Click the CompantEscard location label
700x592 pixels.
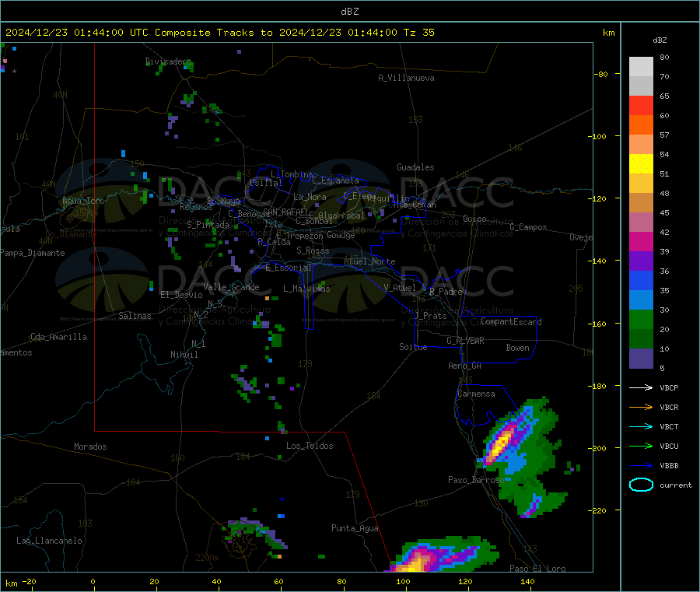[x=511, y=321]
